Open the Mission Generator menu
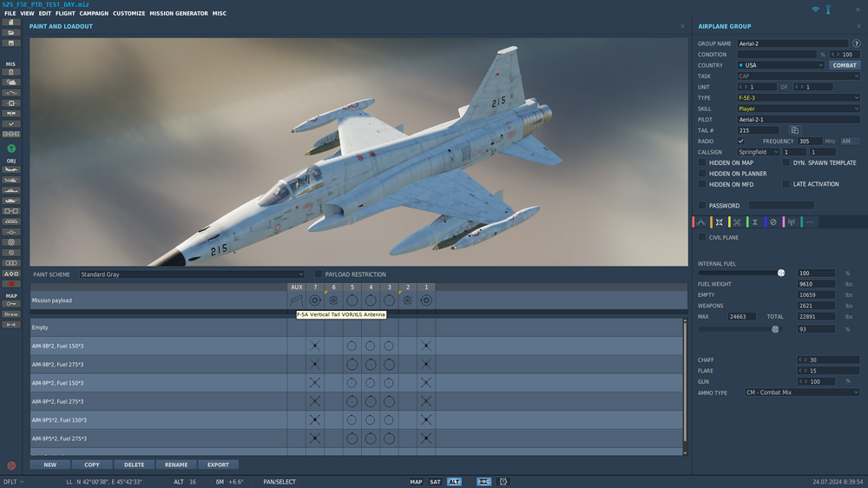 pos(179,13)
